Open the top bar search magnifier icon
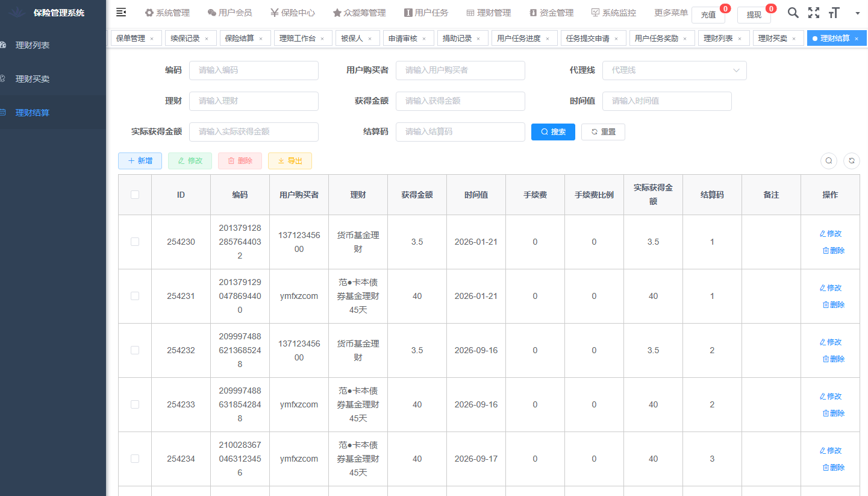The height and width of the screenshot is (496, 868). point(793,13)
